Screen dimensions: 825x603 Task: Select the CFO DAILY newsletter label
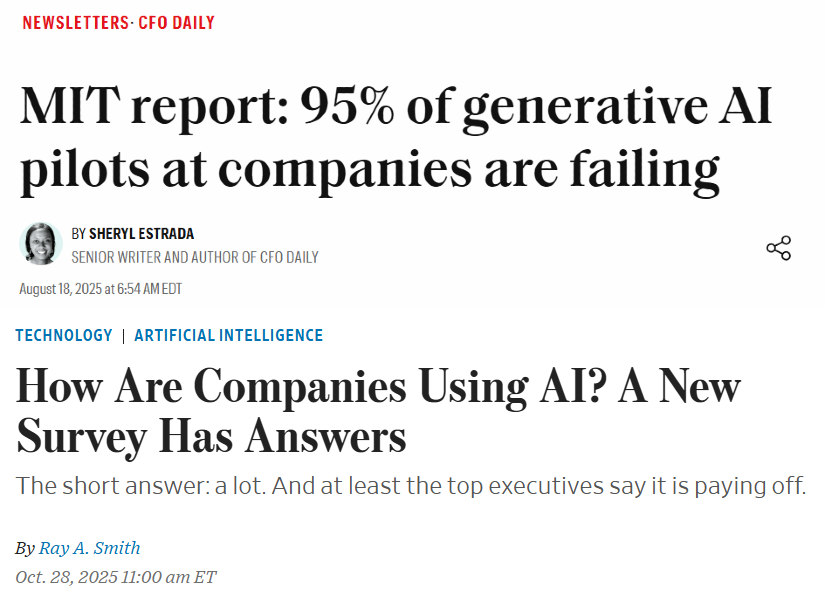point(176,22)
